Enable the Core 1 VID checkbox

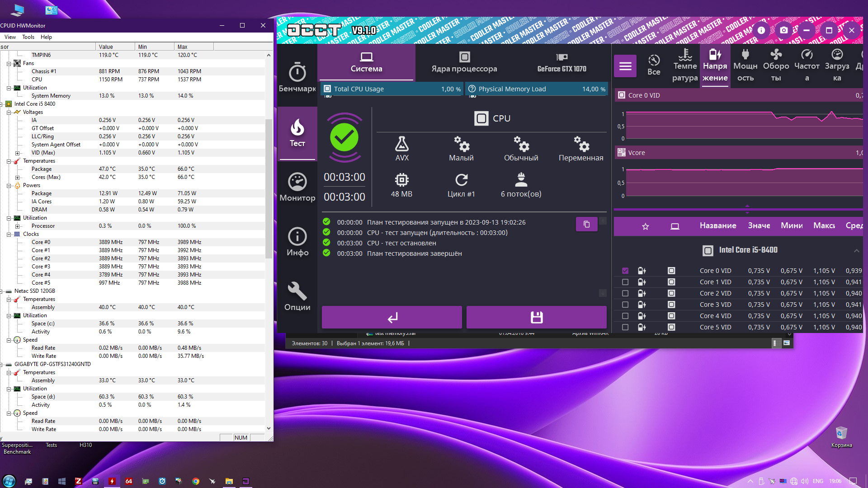(x=625, y=282)
